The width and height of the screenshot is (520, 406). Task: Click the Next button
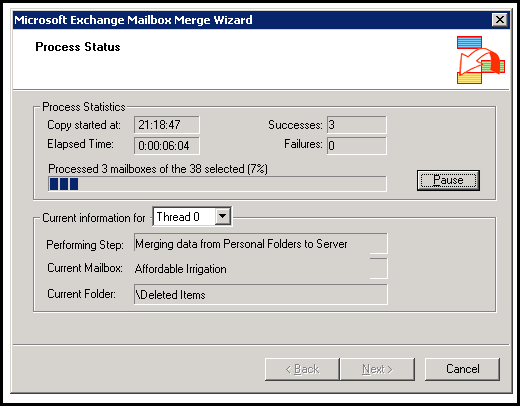coord(377,369)
